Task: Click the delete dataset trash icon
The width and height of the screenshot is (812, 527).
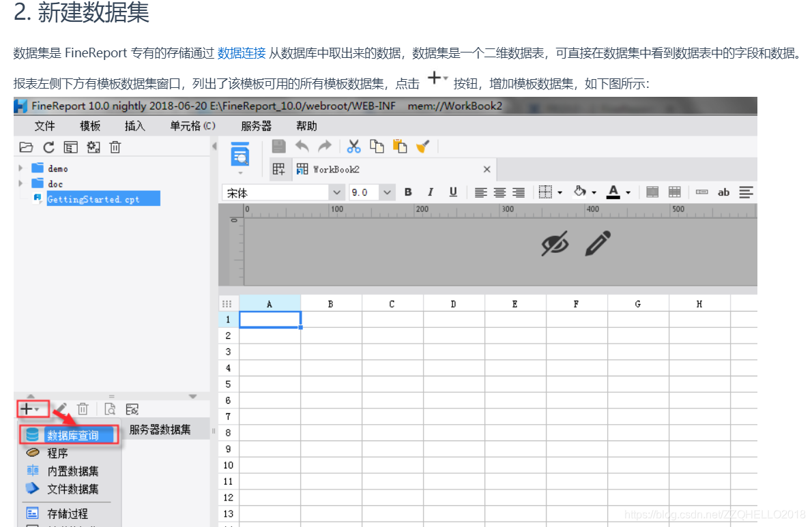Action: point(83,409)
